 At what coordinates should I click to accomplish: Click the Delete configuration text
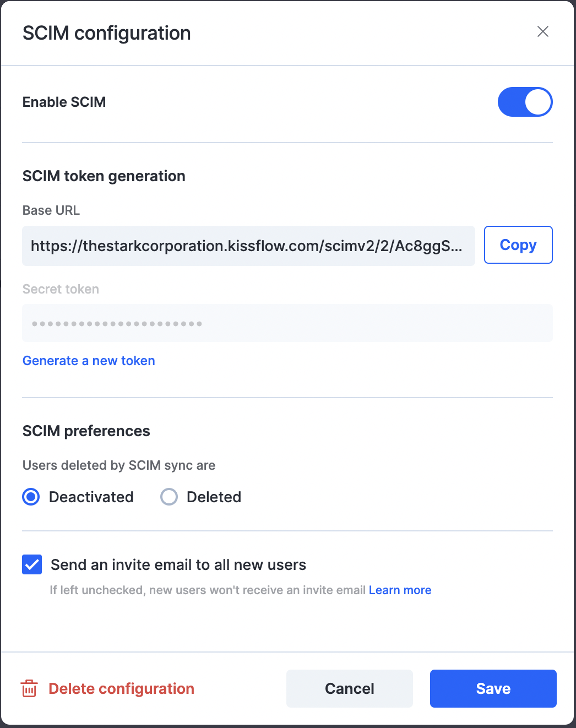122,689
